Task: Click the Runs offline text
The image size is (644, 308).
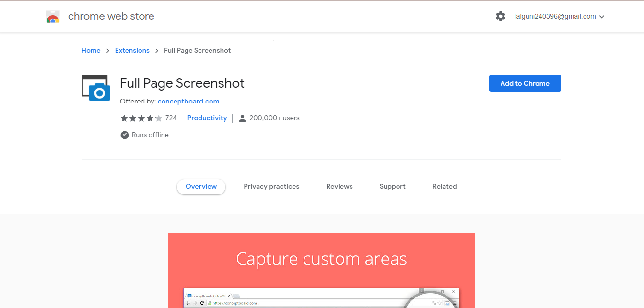Action: coord(150,135)
